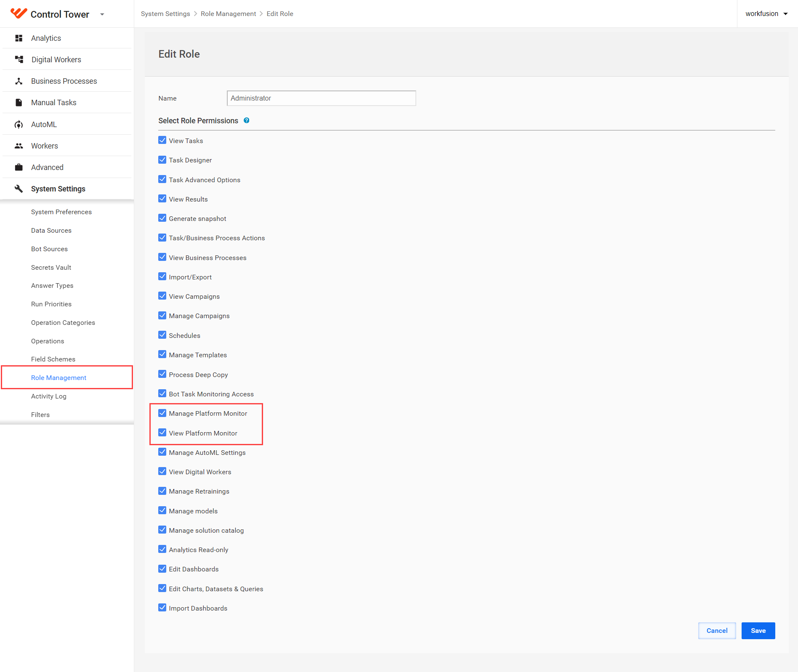Open Operation Categories submenu item
Screen dimensions: 798x672
click(x=63, y=323)
